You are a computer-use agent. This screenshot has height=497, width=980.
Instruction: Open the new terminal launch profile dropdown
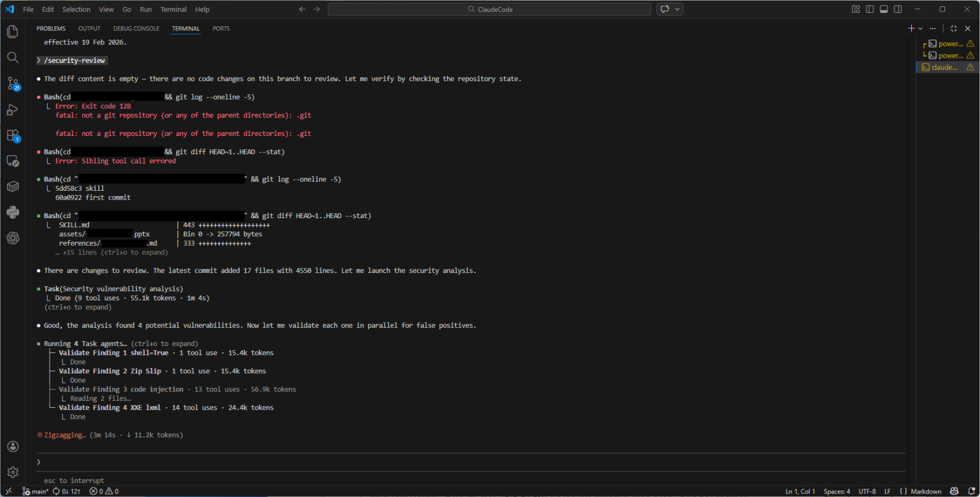point(921,29)
